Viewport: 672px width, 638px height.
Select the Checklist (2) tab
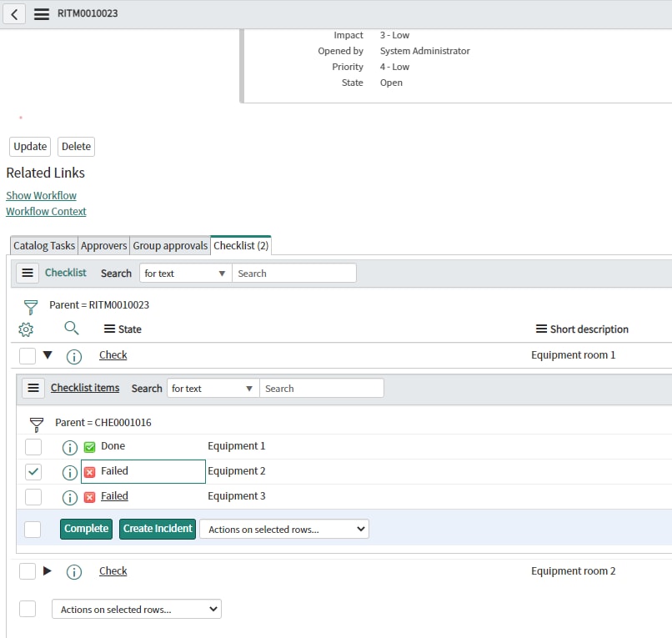click(x=241, y=246)
